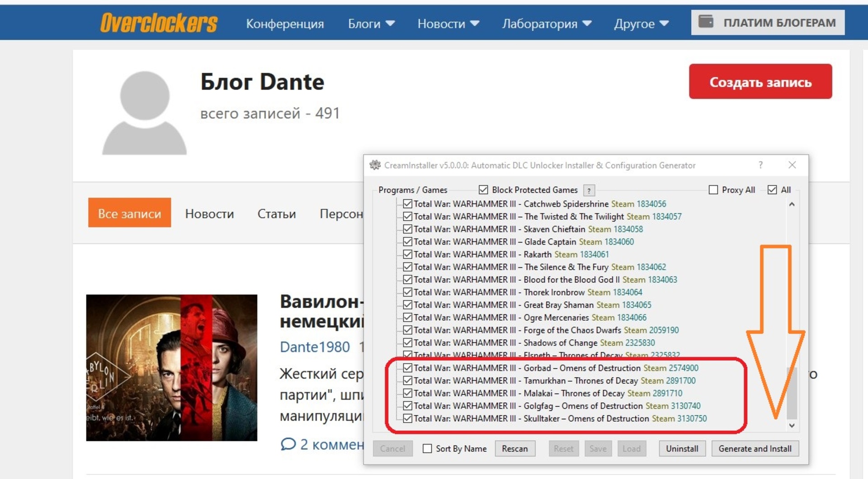Uncheck the Rakarth DLC checkbox
868x479 pixels.
click(x=408, y=255)
